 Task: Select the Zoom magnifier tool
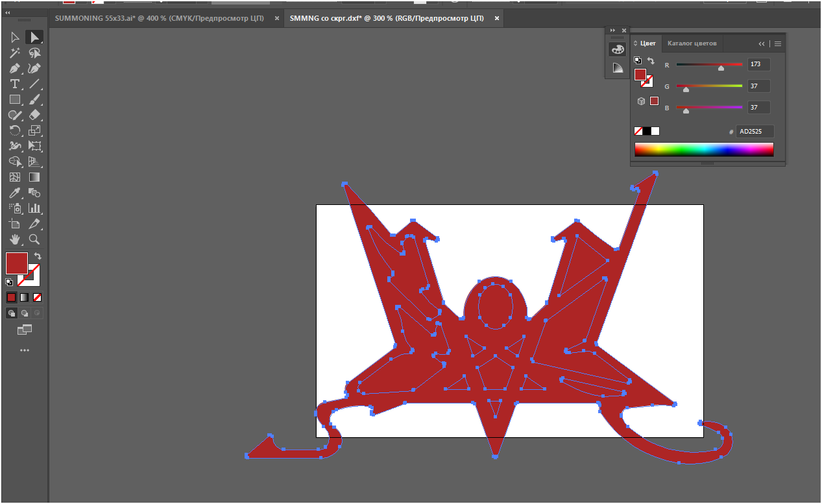(34, 239)
